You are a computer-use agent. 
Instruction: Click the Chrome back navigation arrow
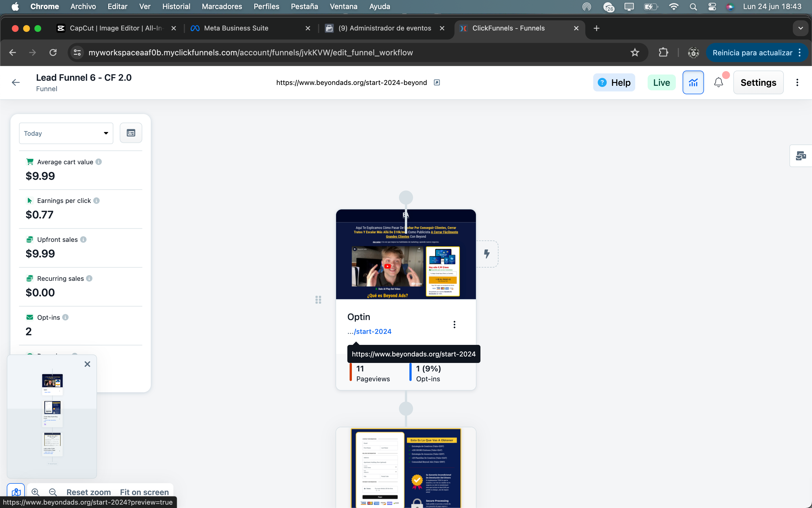click(x=13, y=53)
